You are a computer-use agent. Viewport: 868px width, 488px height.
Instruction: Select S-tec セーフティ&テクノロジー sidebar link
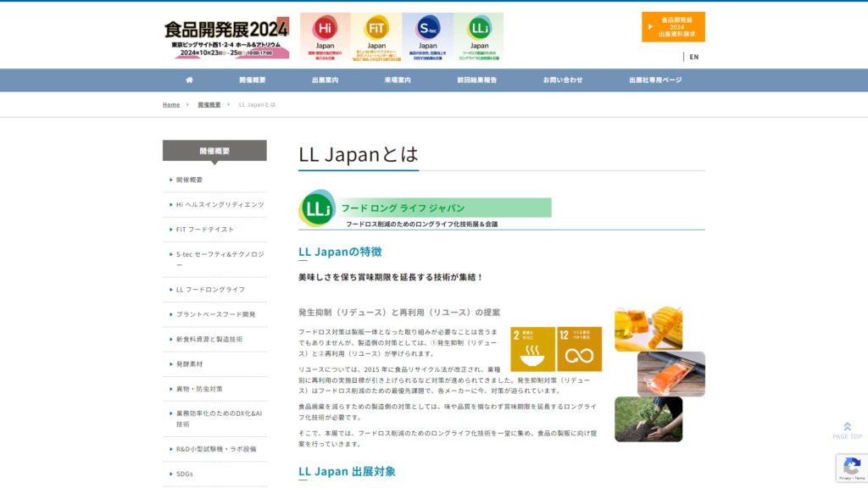[x=220, y=259]
